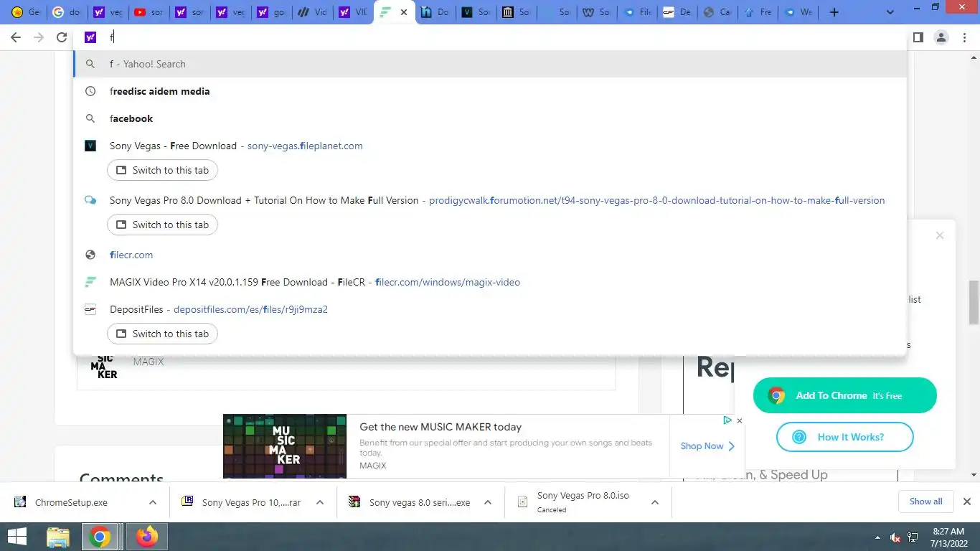Switch to the Wikipedia 'So' tab
980x551 pixels.
pos(597,12)
